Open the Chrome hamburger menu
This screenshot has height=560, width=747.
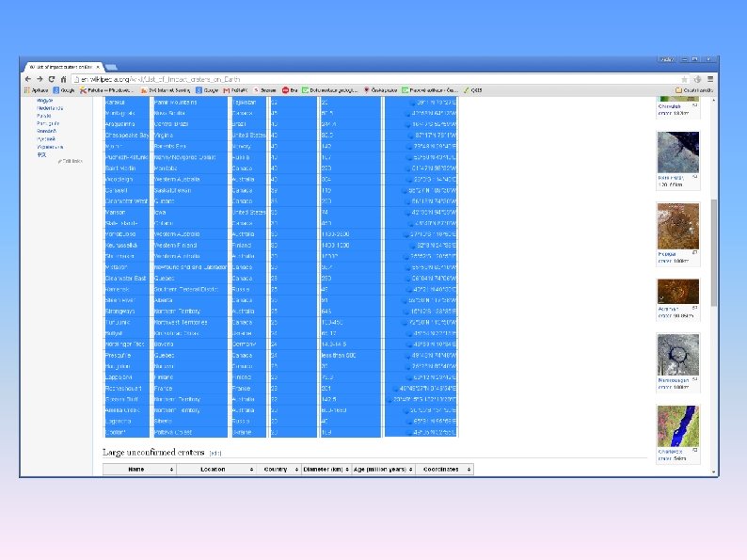(710, 79)
